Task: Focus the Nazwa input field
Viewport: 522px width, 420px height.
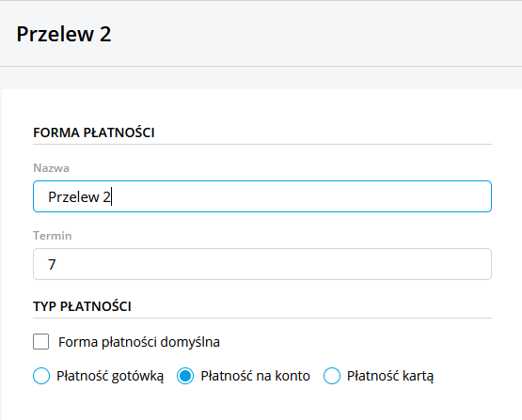Action: pos(262,196)
